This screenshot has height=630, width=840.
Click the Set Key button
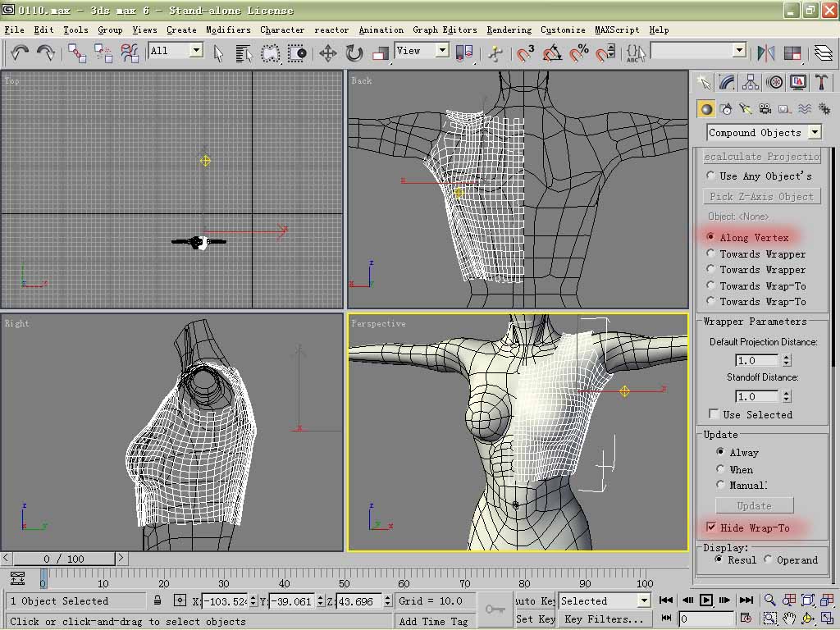pyautogui.click(x=535, y=619)
